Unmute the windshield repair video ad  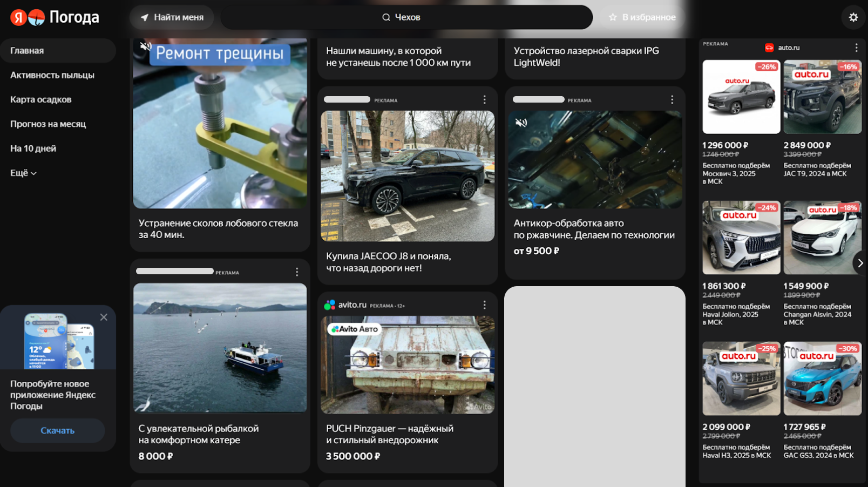tap(145, 46)
